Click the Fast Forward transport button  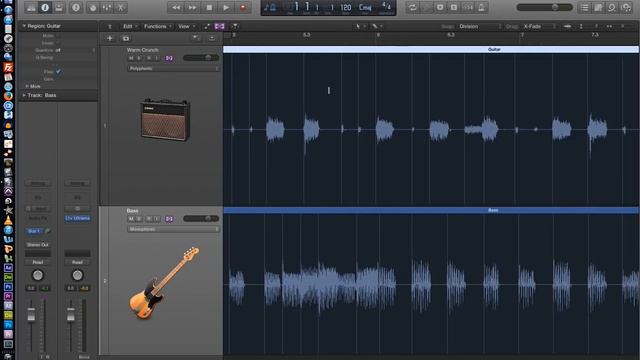[192, 7]
